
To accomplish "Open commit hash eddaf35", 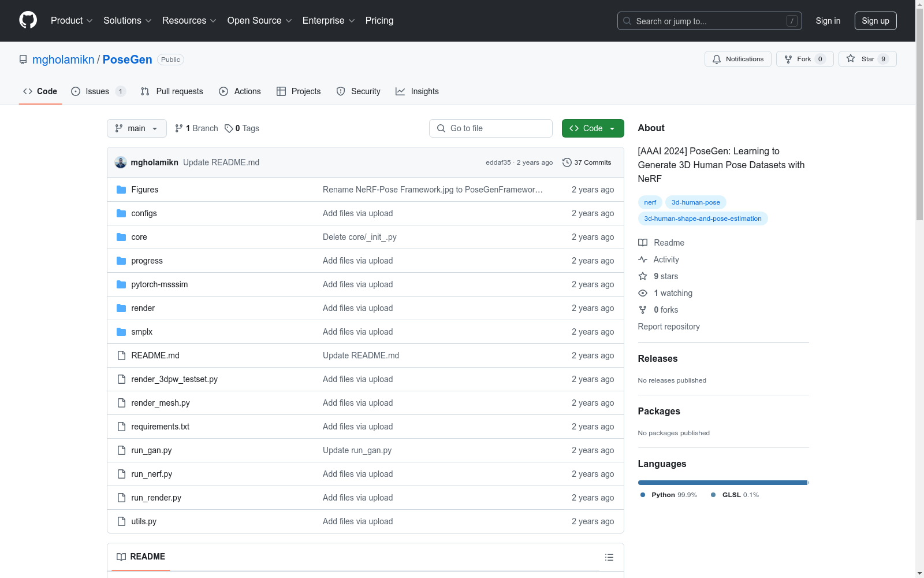I will (x=498, y=162).
